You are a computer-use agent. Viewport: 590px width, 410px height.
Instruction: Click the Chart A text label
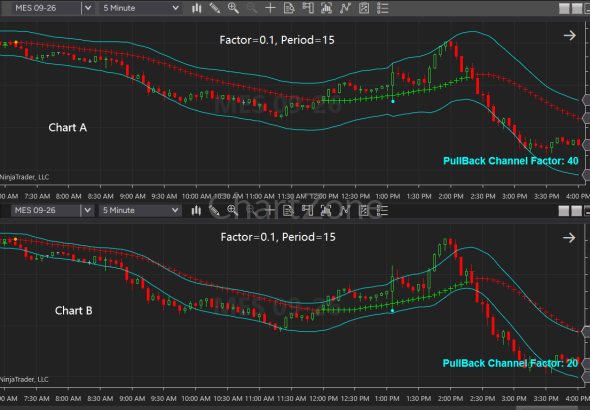point(68,128)
